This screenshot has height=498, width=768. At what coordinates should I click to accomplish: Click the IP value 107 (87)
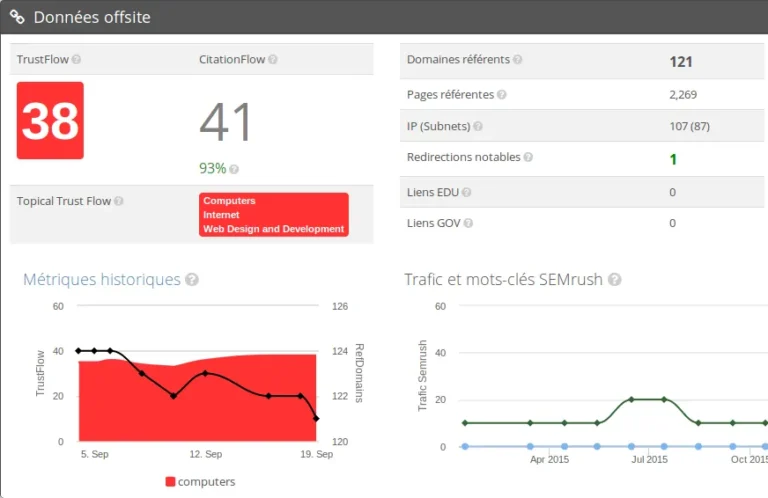coord(690,126)
